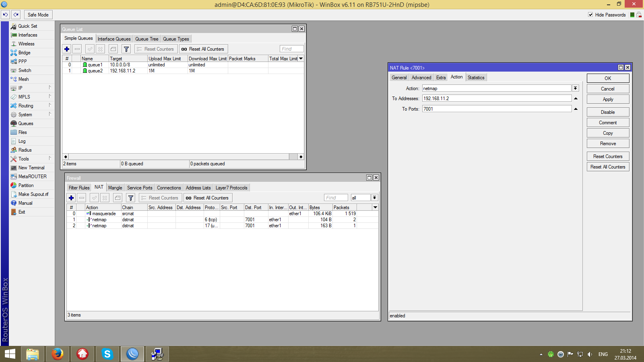Click the Find field in Firewall window

[336, 197]
